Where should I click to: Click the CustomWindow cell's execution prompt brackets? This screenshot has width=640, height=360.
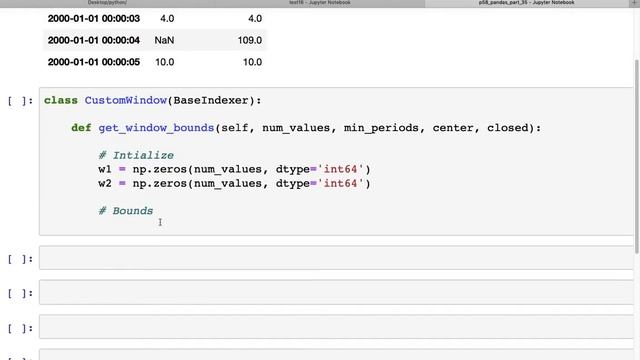click(20, 101)
